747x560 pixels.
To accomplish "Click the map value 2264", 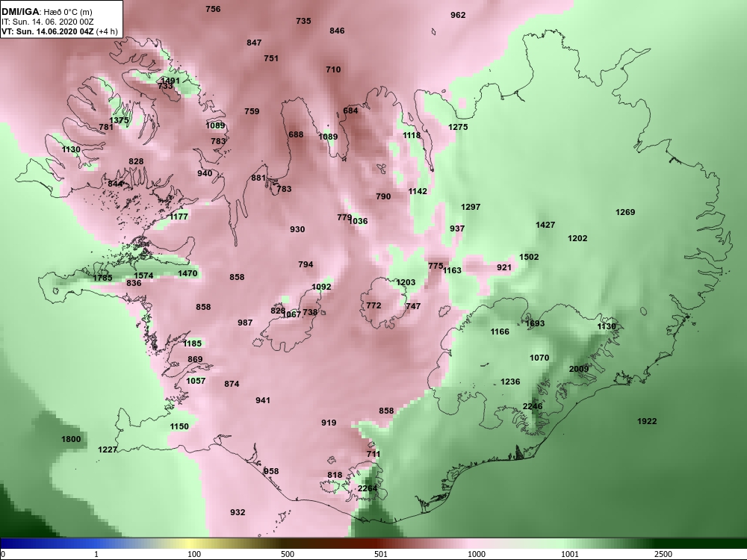I will [x=368, y=488].
